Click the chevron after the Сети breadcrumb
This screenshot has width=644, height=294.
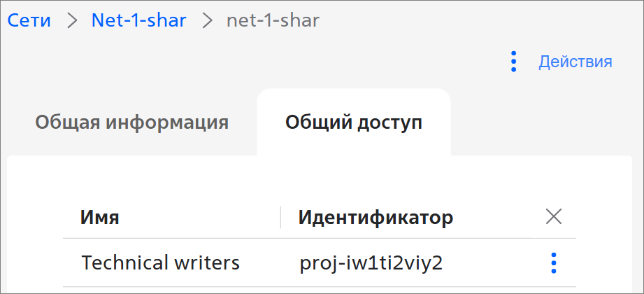(72, 20)
